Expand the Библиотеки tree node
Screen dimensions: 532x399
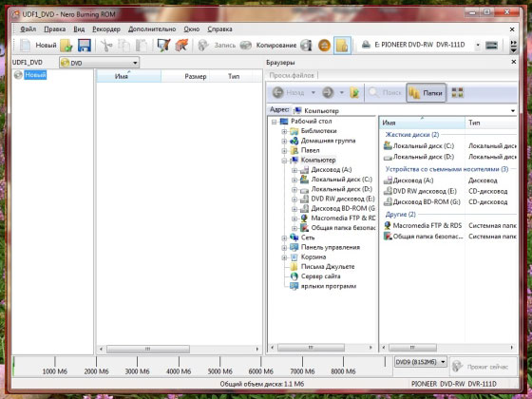pyautogui.click(x=284, y=131)
